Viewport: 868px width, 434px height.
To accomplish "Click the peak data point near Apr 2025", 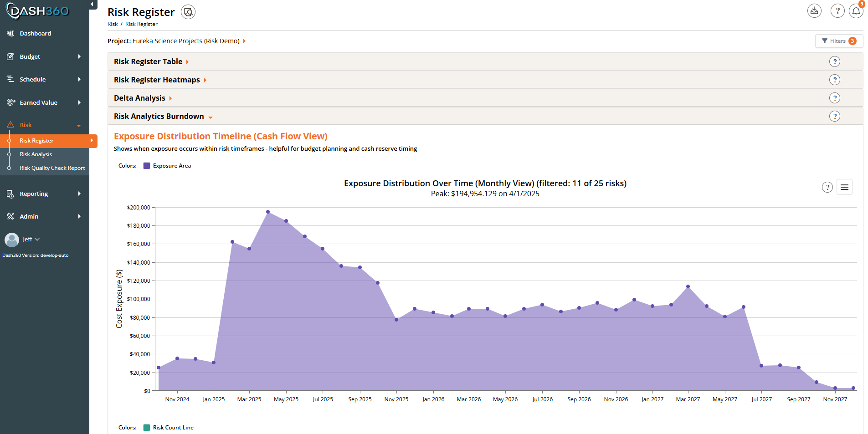I will (268, 212).
